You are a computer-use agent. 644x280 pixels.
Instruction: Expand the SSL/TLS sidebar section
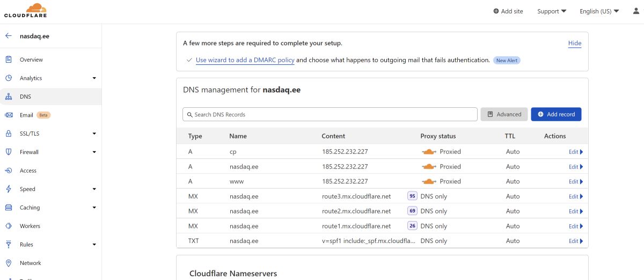pyautogui.click(x=94, y=134)
